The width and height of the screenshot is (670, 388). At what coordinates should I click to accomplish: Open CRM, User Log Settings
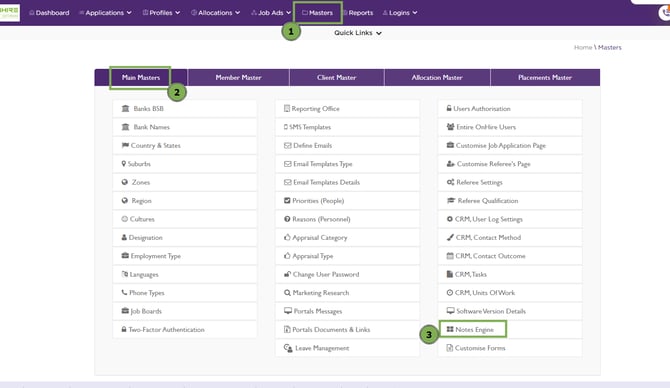pos(510,219)
